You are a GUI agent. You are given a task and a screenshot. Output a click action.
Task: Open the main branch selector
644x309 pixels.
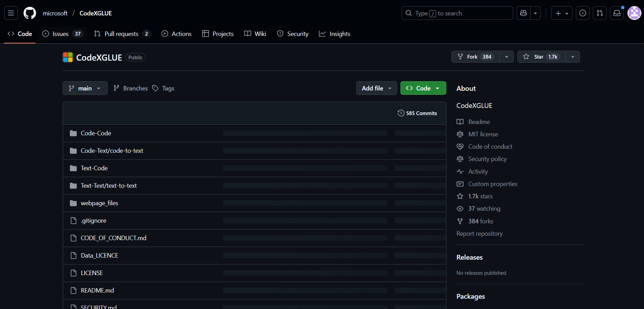pos(85,88)
